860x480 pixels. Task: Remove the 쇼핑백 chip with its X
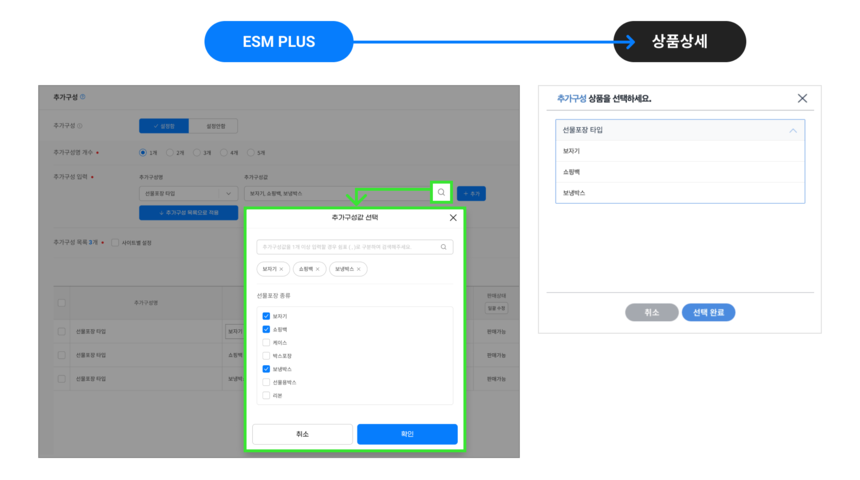[318, 269]
